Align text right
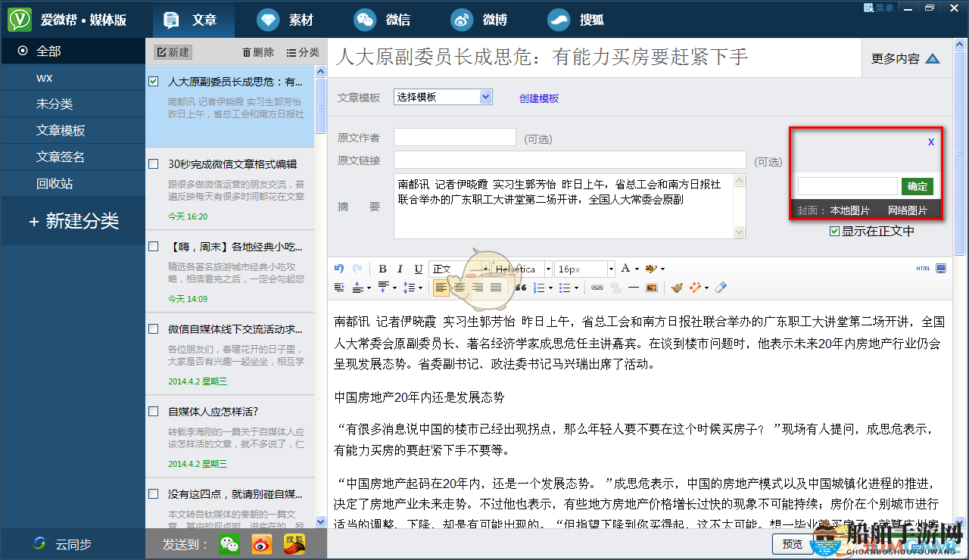 (x=478, y=288)
